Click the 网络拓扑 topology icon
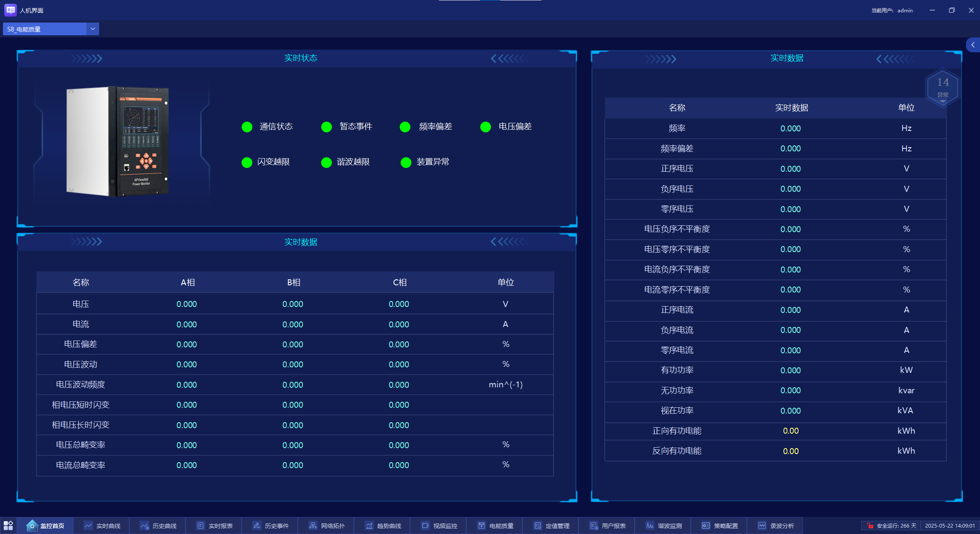 pyautogui.click(x=313, y=525)
